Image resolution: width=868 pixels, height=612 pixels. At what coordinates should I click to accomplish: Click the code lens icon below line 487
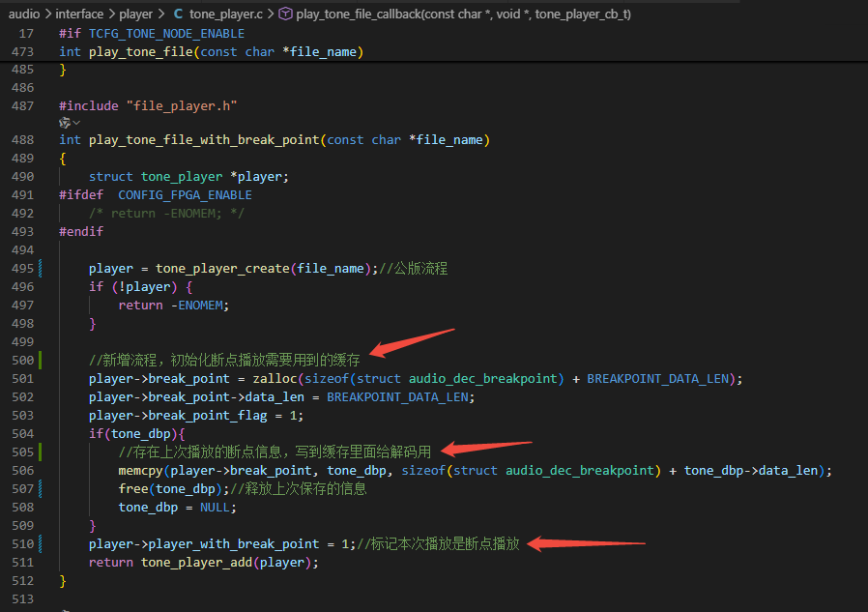point(65,123)
